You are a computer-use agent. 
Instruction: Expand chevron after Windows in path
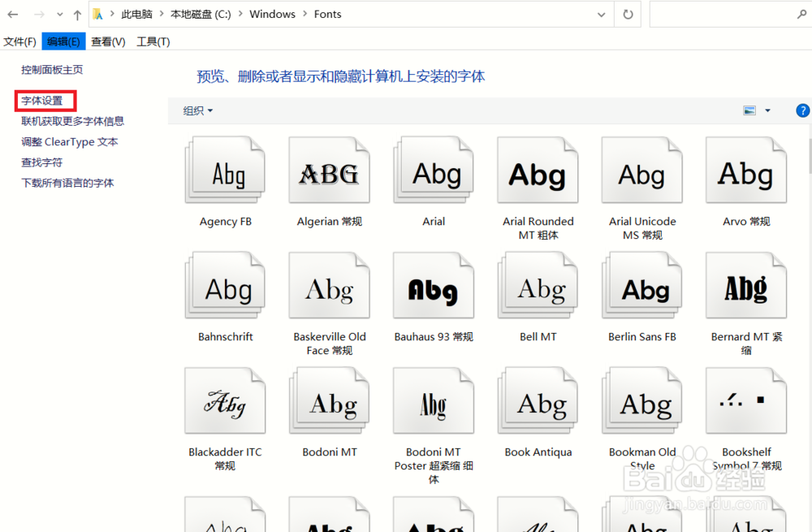click(x=304, y=14)
